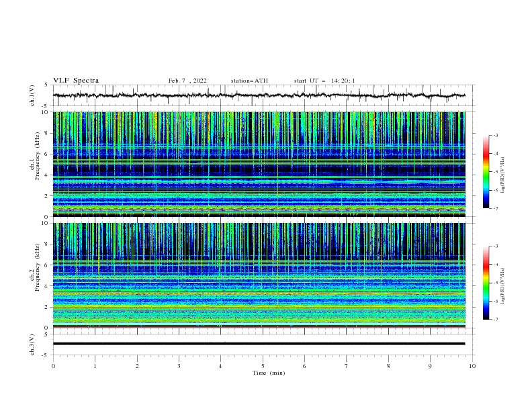Click inside the ch.2 spectrogram panel
The width and height of the screenshot is (532, 411).
coord(259,275)
